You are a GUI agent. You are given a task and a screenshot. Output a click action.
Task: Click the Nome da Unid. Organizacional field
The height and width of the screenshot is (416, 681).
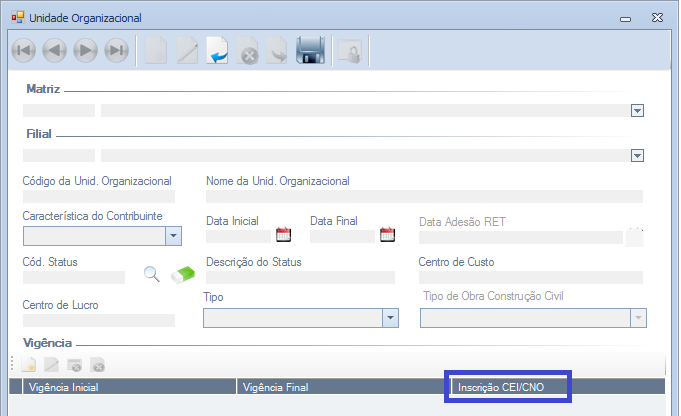(x=424, y=196)
